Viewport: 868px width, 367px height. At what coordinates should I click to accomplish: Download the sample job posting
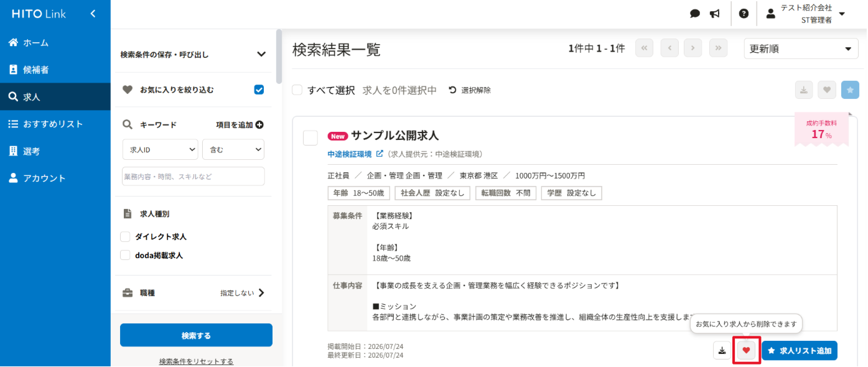(x=722, y=351)
